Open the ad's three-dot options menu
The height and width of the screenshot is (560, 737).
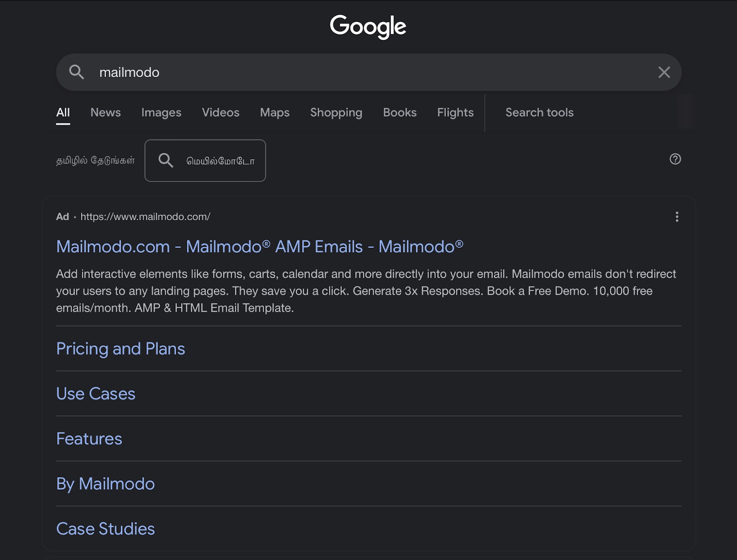point(677,216)
